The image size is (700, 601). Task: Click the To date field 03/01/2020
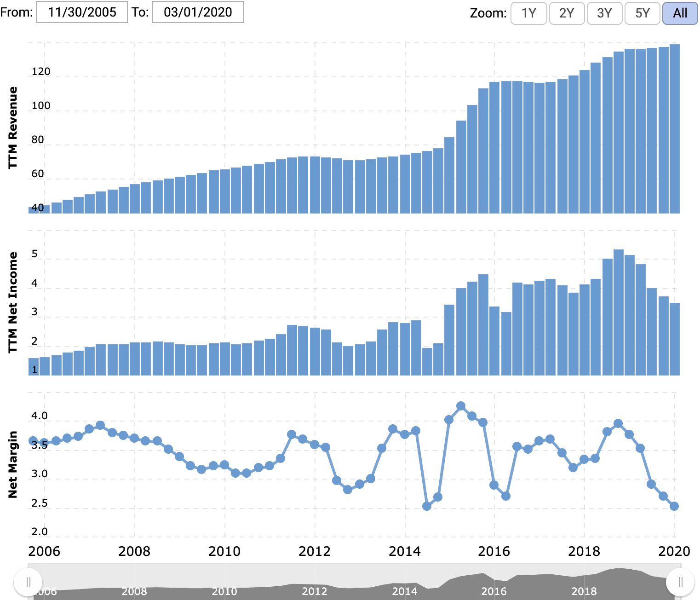[198, 12]
